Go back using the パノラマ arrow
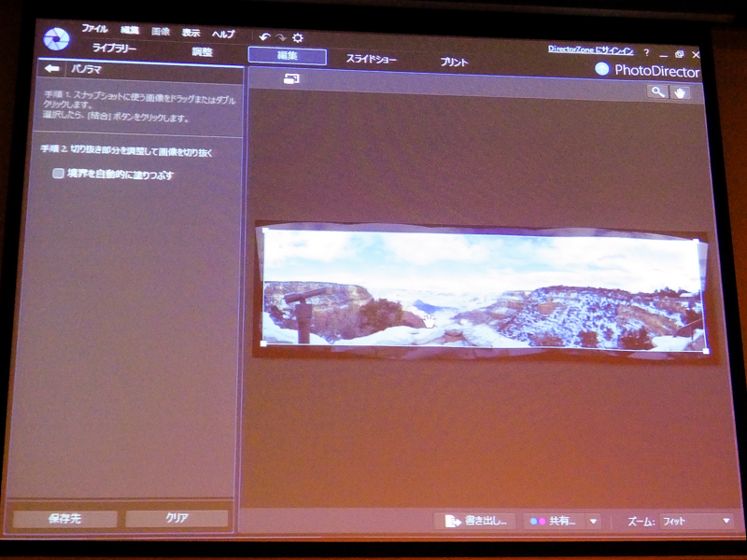The image size is (747, 560). [x=51, y=68]
